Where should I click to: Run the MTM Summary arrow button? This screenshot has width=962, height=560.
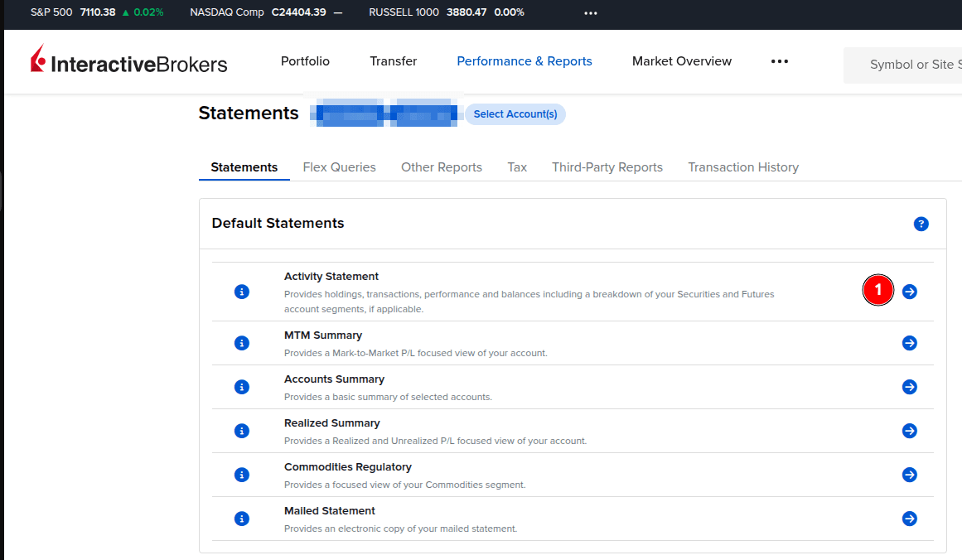910,343
